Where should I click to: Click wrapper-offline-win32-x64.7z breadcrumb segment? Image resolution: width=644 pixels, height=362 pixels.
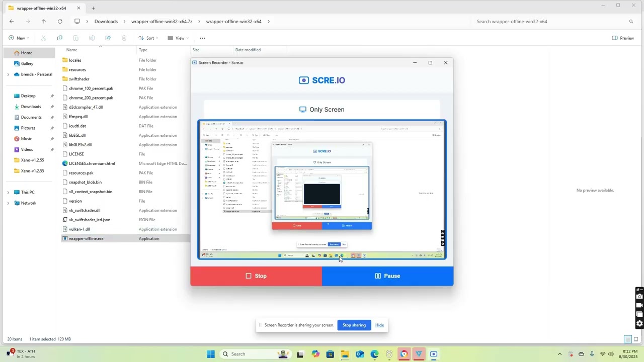pyautogui.click(x=162, y=22)
